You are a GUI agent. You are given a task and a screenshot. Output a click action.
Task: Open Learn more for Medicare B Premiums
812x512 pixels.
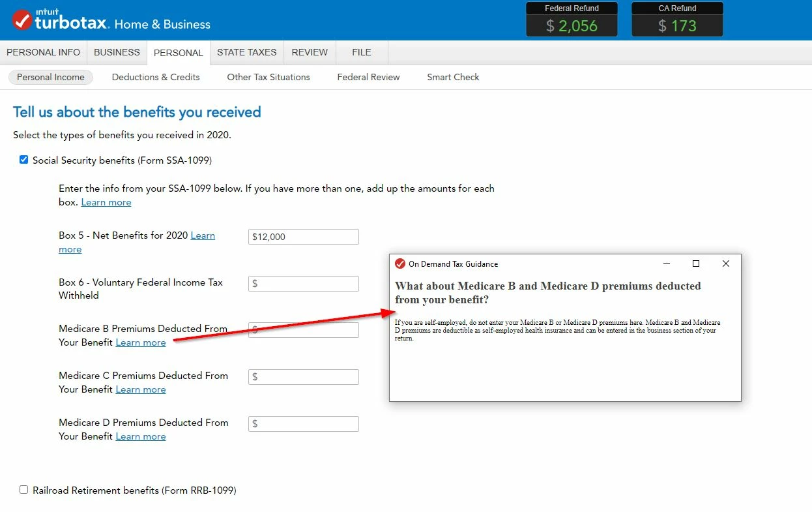(x=141, y=342)
